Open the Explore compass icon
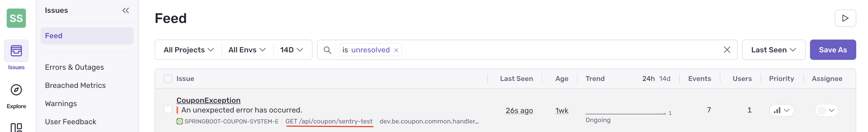This screenshot has height=132, width=868. (x=16, y=90)
